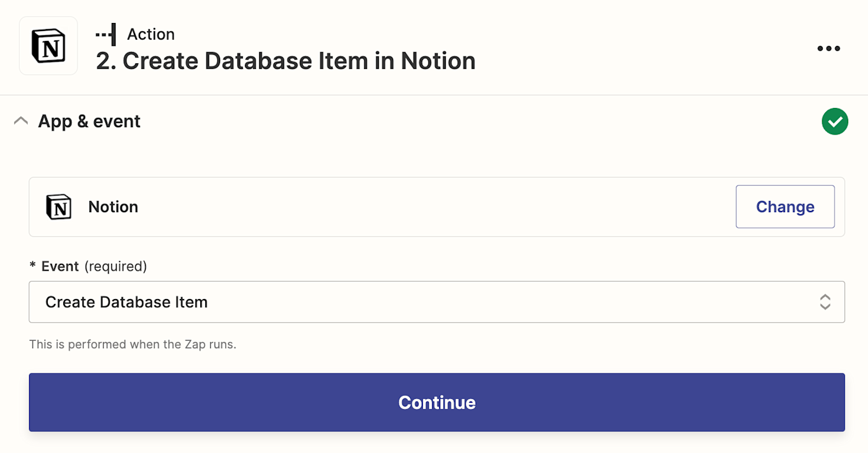Click the Action label above title
The height and width of the screenshot is (453, 868).
click(x=151, y=34)
